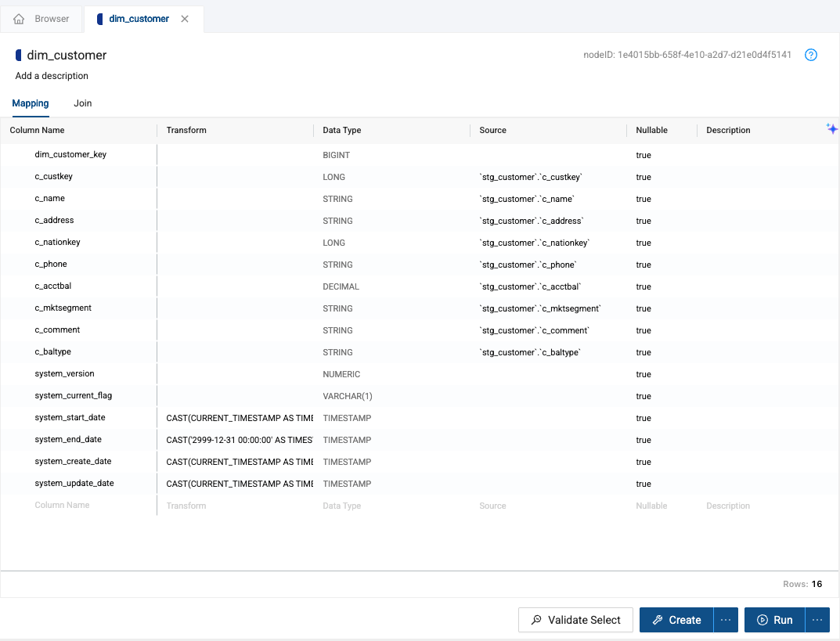Click the Column Name header
Image resolution: width=840 pixels, height=641 pixels.
click(x=37, y=130)
